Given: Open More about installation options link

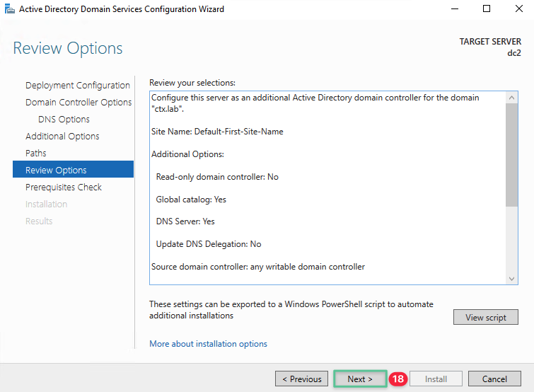Looking at the screenshot, I should coord(208,344).
